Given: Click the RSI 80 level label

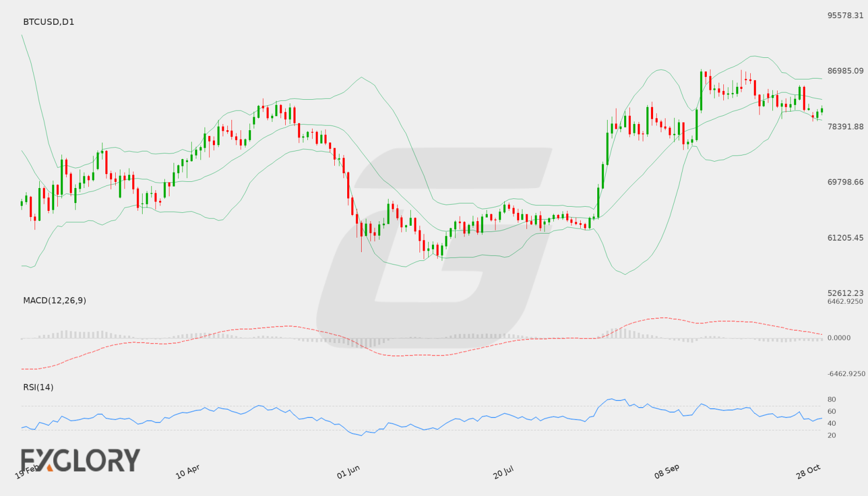Looking at the screenshot, I should coord(832,399).
